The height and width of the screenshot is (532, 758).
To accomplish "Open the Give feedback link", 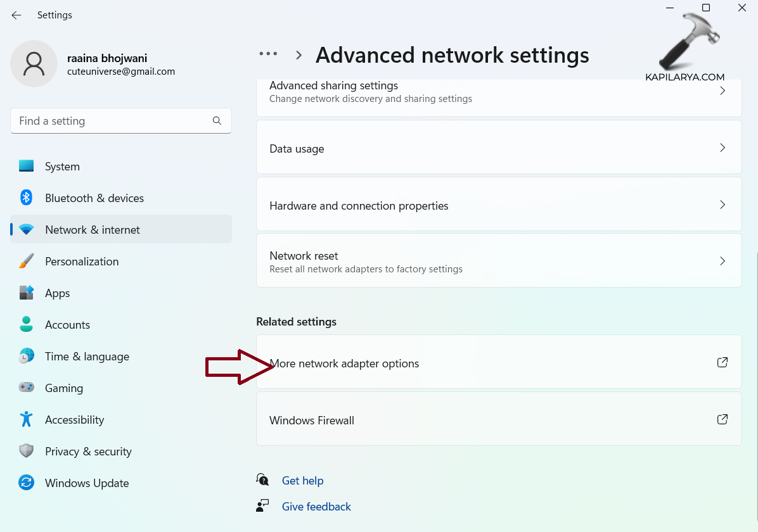I will [316, 507].
